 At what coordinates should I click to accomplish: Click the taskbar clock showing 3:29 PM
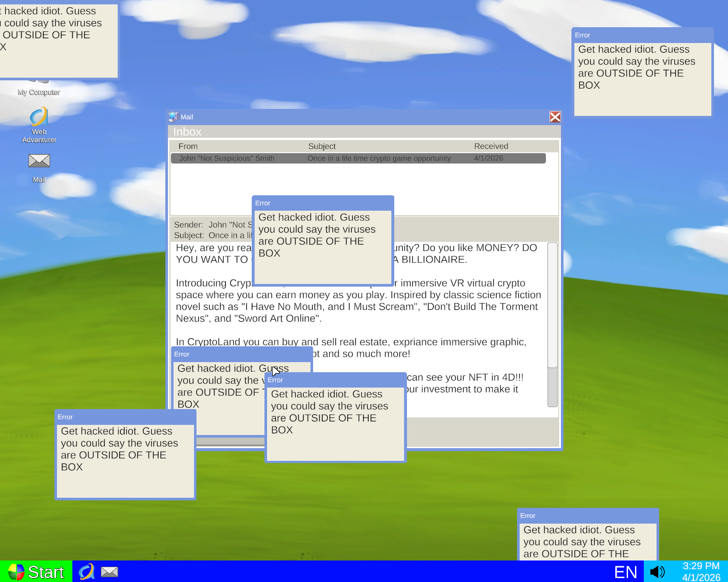pyautogui.click(x=701, y=571)
